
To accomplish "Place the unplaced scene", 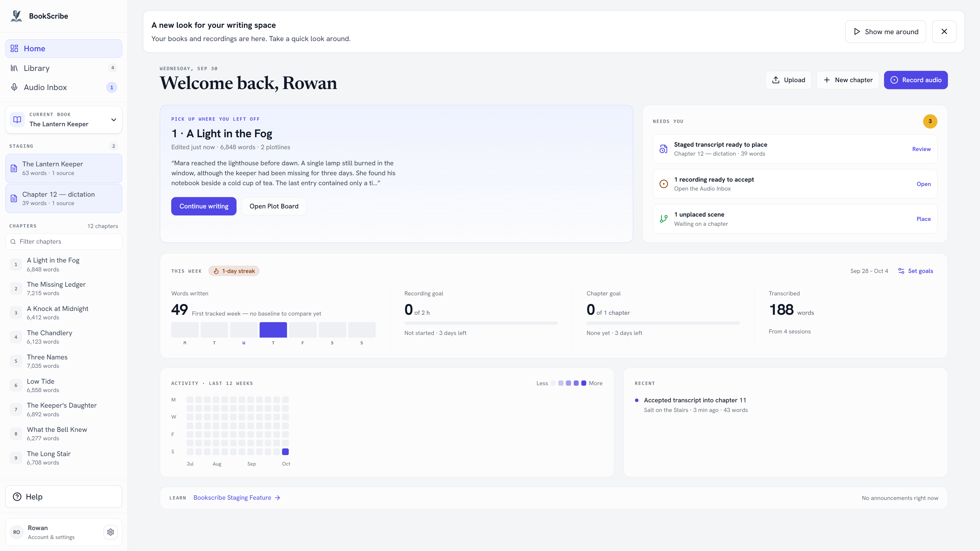I will click(x=924, y=219).
